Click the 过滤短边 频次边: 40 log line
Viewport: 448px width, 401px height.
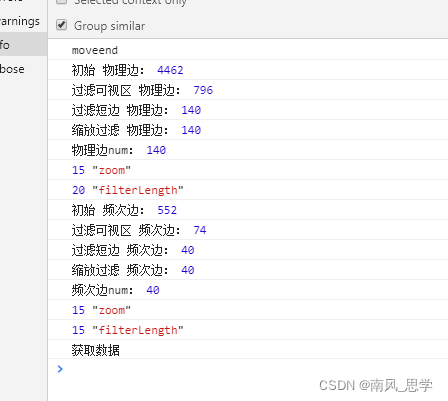pyautogui.click(x=248, y=250)
